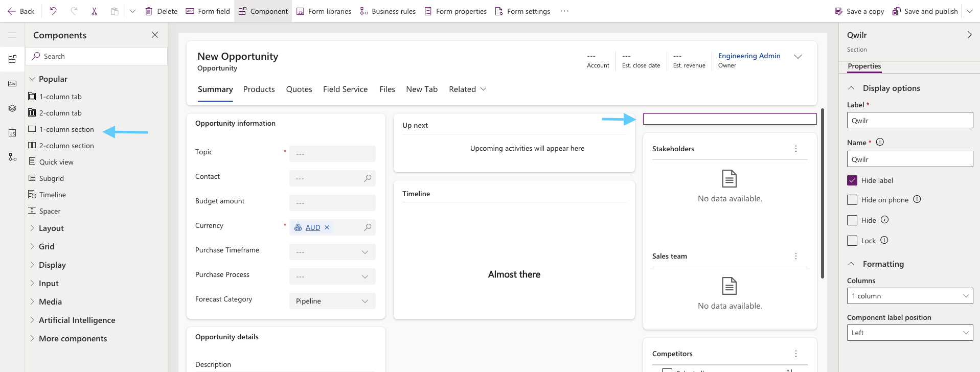Open the Save and publish dropdown chevron
This screenshot has height=372, width=980.
[970, 11]
